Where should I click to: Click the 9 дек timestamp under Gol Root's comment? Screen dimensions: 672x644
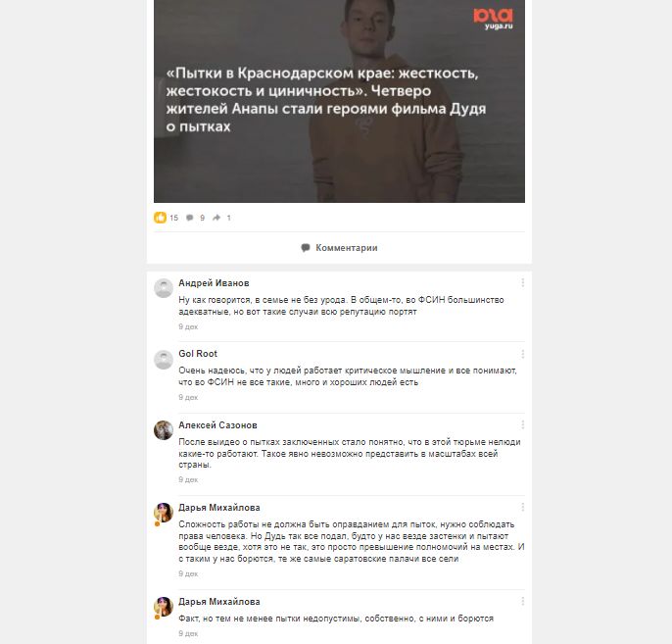188,397
